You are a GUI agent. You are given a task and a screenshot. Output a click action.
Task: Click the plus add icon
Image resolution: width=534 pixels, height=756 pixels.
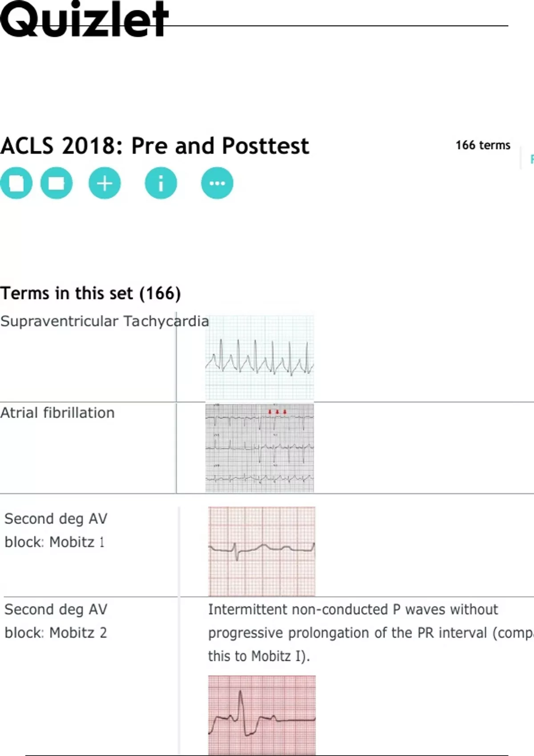pyautogui.click(x=105, y=183)
